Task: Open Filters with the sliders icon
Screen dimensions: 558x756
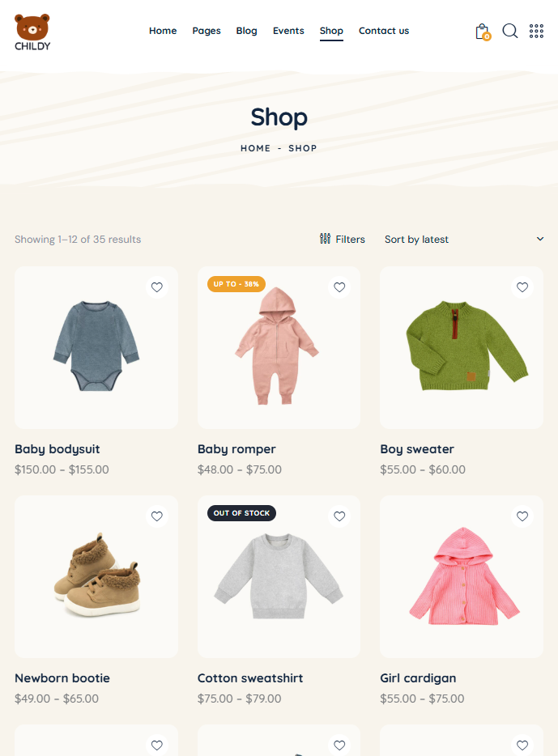Action: pos(343,239)
